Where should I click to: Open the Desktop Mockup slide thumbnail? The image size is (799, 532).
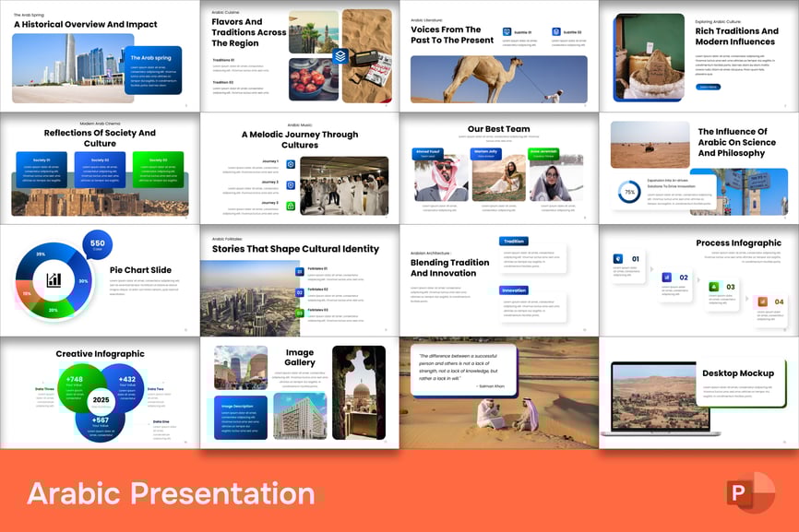click(698, 392)
